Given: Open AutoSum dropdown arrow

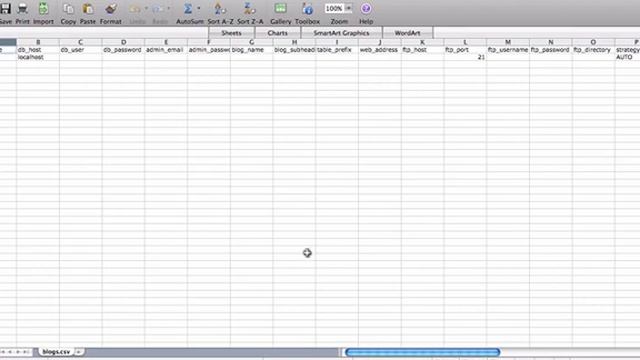Looking at the screenshot, I should pos(199,8).
